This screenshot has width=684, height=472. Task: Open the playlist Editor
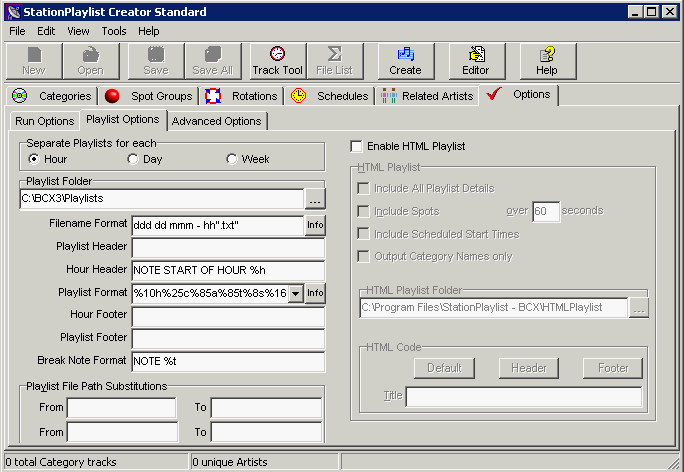click(476, 61)
